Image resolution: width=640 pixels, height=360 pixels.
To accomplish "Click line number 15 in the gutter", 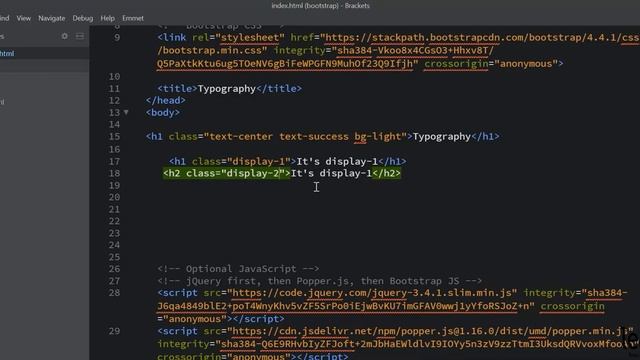I will (114, 137).
